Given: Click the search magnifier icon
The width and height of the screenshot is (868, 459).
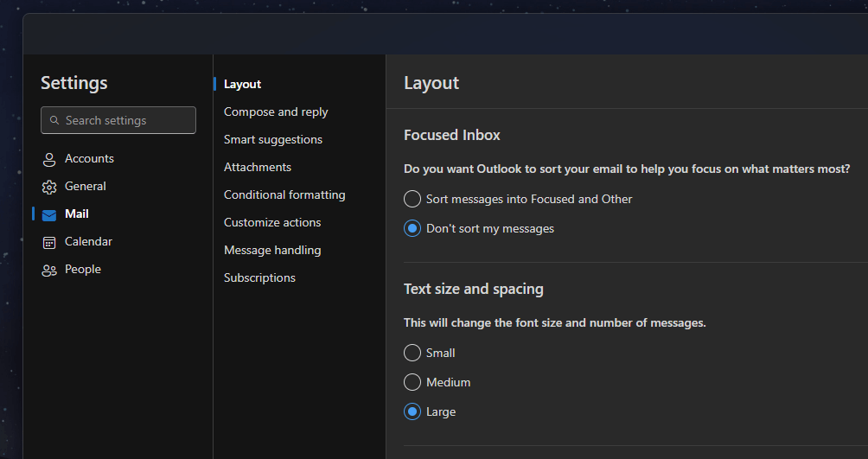Looking at the screenshot, I should [x=55, y=121].
